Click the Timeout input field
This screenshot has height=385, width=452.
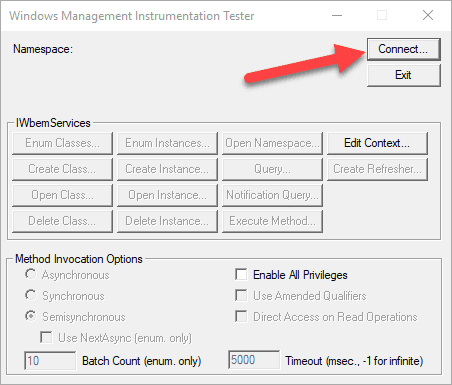click(254, 360)
